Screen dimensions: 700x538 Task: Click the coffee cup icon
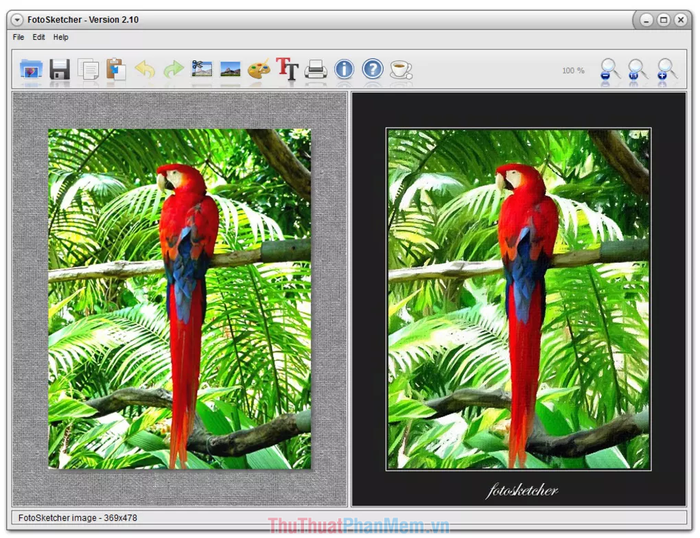coord(401,70)
